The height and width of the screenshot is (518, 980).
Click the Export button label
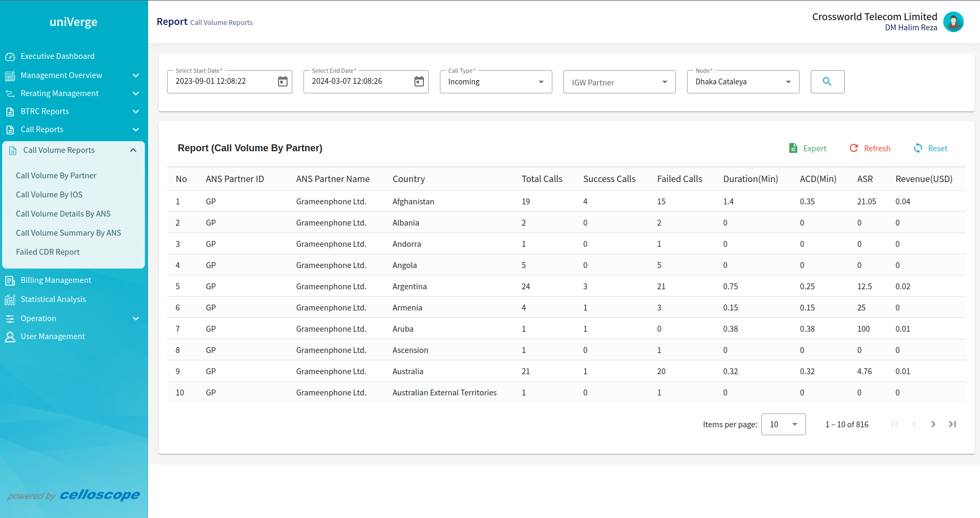(x=815, y=149)
